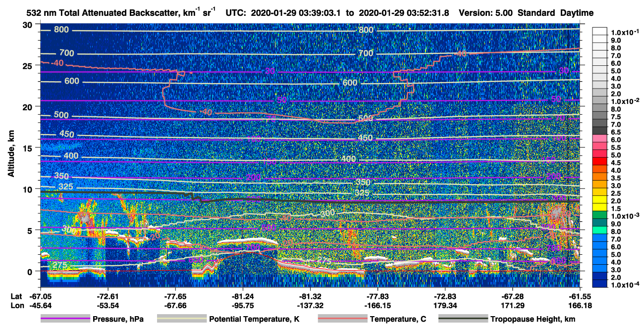Click the Potential Temperature line sample in legend
644x330 pixels.
coord(181,319)
